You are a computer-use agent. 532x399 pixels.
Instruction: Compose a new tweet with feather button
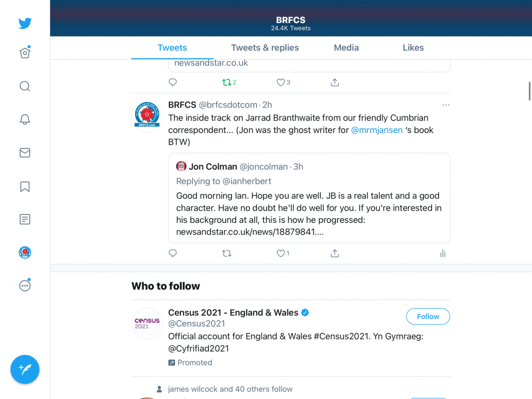25,369
